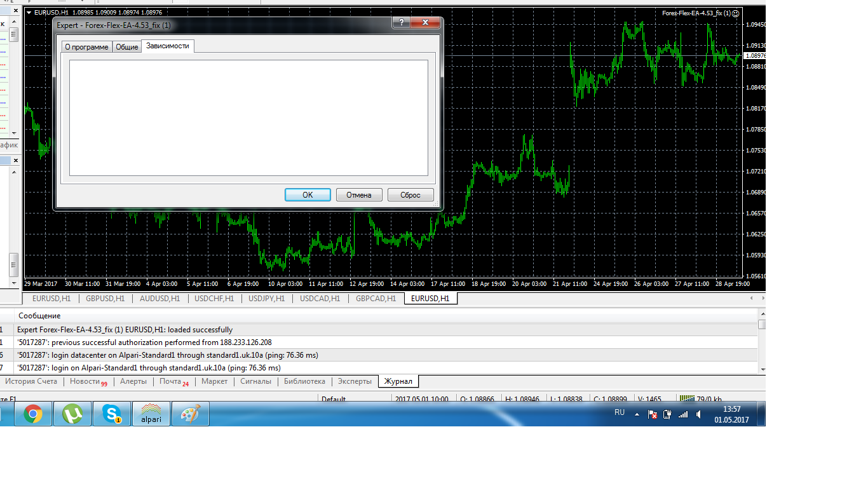
Task: Click the "2017.05.01 10:00" status bar date
Action: [x=422, y=399]
